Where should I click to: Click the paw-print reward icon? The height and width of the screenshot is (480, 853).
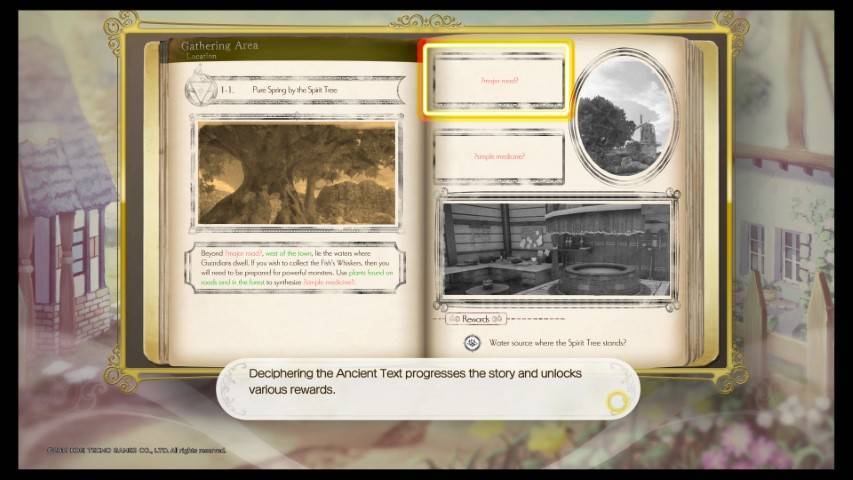471,343
